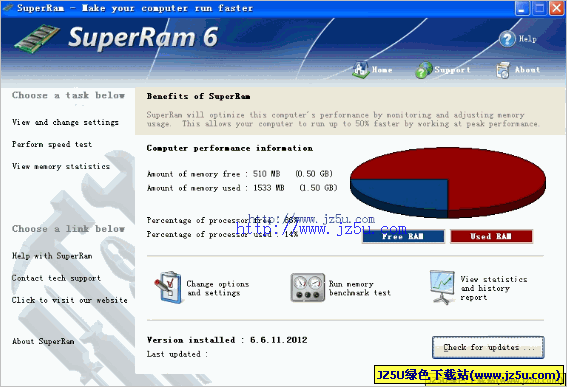The image size is (567, 387).
Task: Click the Help question mark icon
Action: click(507, 39)
